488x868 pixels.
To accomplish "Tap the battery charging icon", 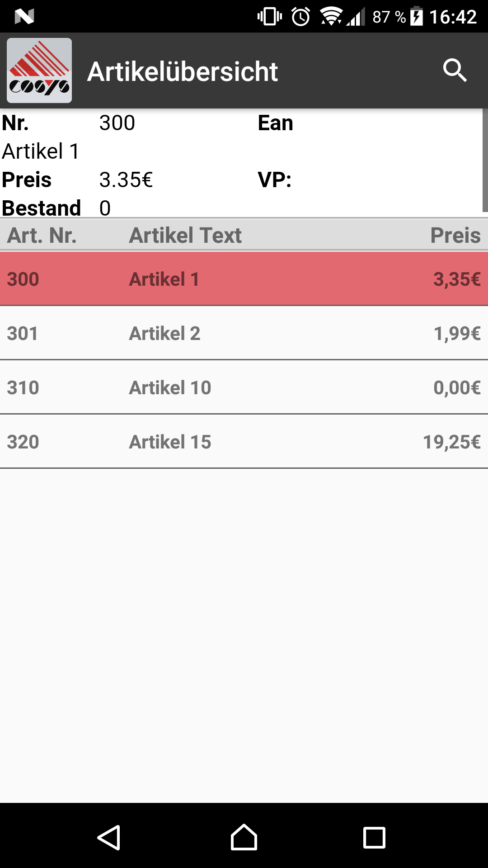I will tap(417, 16).
